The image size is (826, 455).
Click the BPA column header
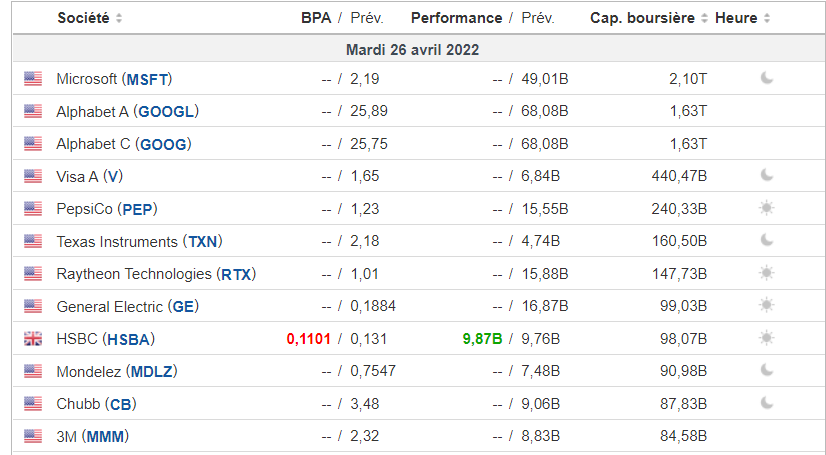[x=316, y=18]
